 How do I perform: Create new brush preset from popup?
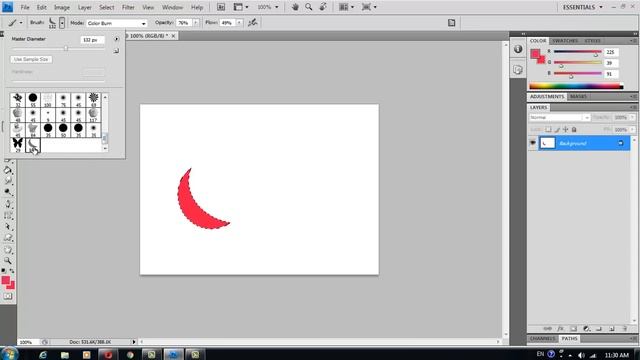pyautogui.click(x=116, y=51)
